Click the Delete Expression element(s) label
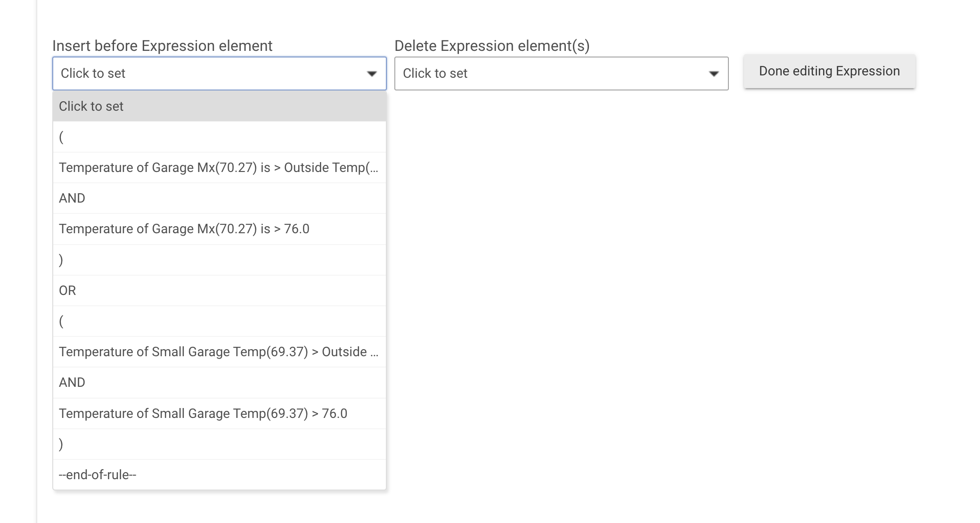980x523 pixels. click(492, 46)
